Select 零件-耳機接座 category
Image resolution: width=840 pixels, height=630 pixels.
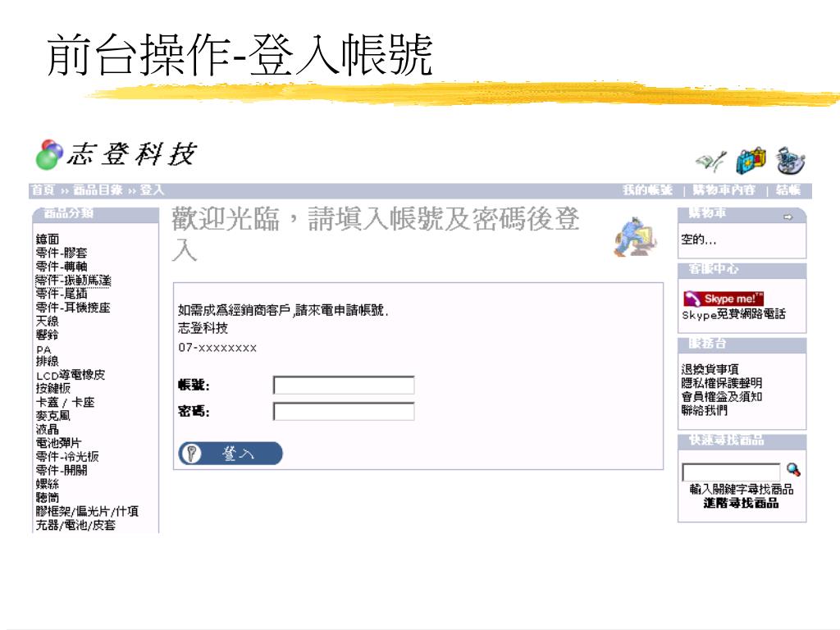tap(73, 308)
